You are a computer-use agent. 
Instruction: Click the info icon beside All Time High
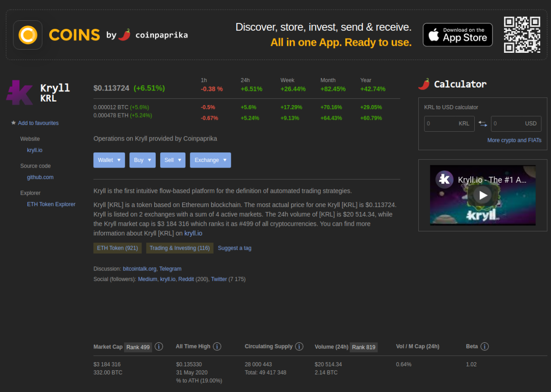coord(217,347)
